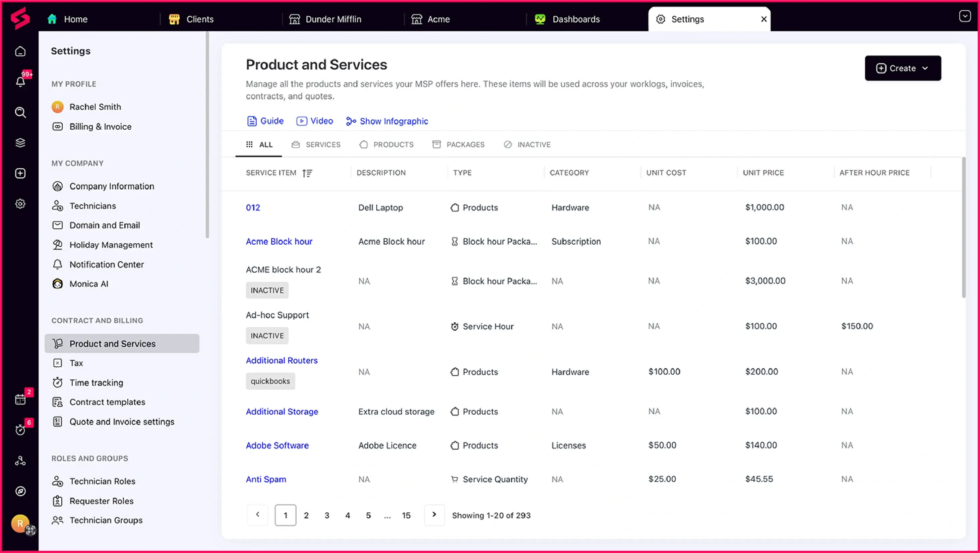Open the quick-add plus icon
This screenshot has width=980, height=553.
pyautogui.click(x=20, y=173)
